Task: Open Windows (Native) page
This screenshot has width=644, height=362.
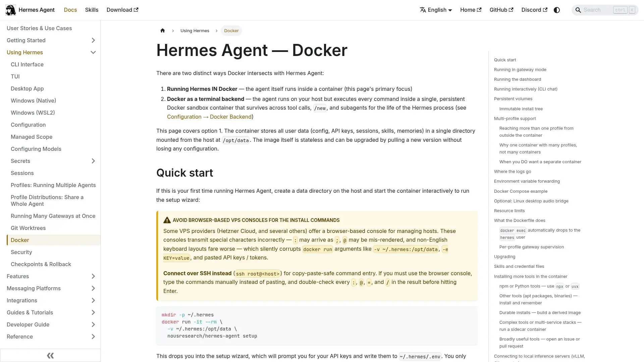Action: point(34,101)
